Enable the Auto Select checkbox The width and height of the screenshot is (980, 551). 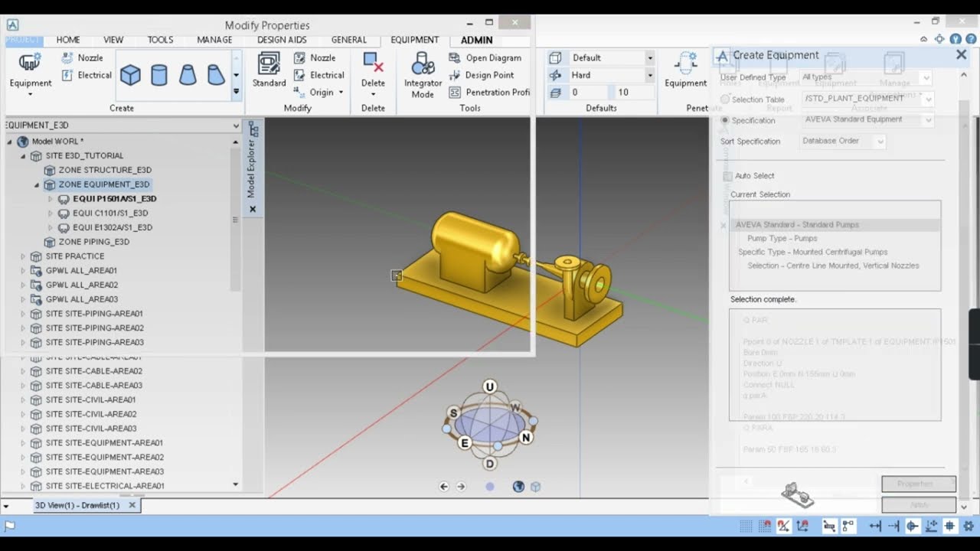727,176
